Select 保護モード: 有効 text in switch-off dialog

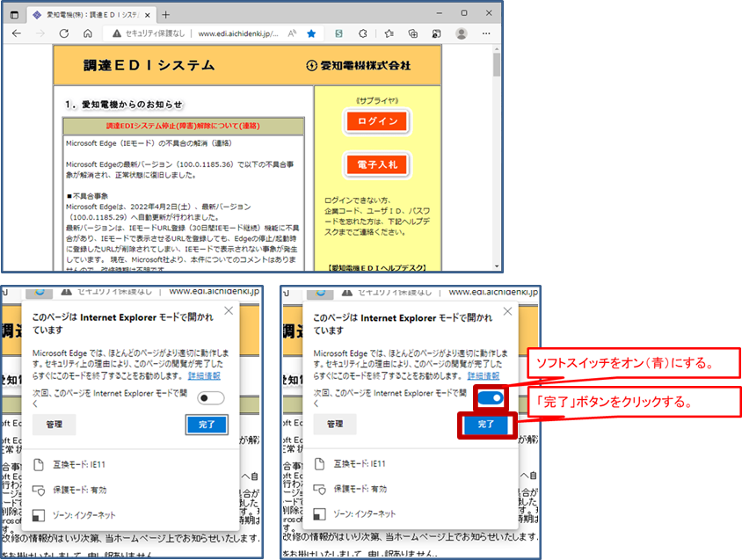(x=79, y=490)
